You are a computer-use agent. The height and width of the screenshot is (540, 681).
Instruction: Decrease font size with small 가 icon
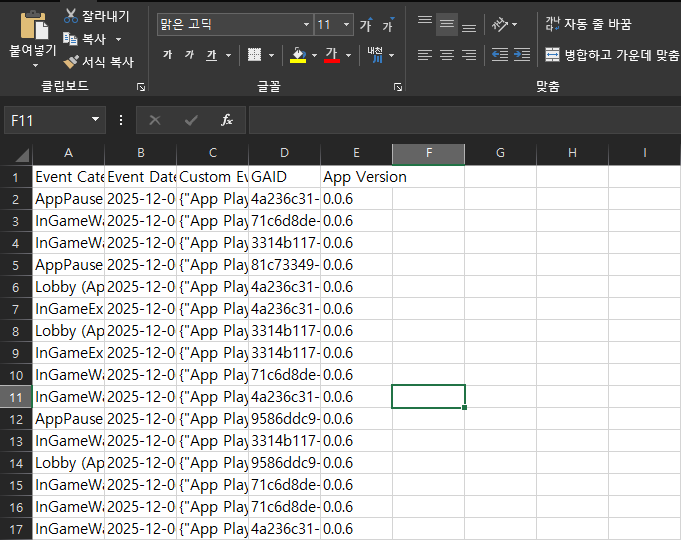389,25
